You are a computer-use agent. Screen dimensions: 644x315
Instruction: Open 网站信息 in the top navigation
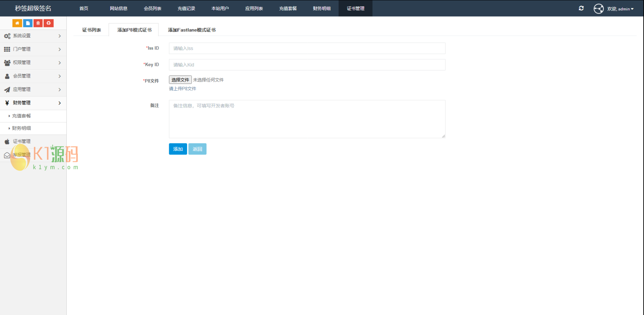tap(118, 8)
